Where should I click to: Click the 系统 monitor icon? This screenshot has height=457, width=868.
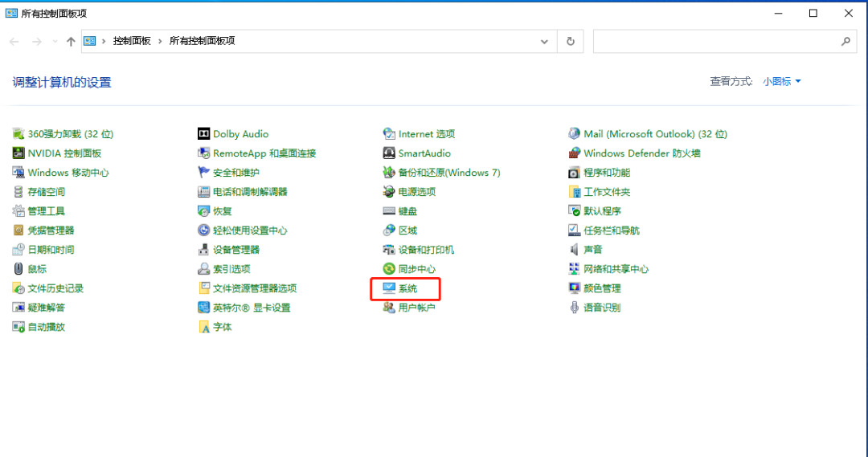[x=389, y=288]
